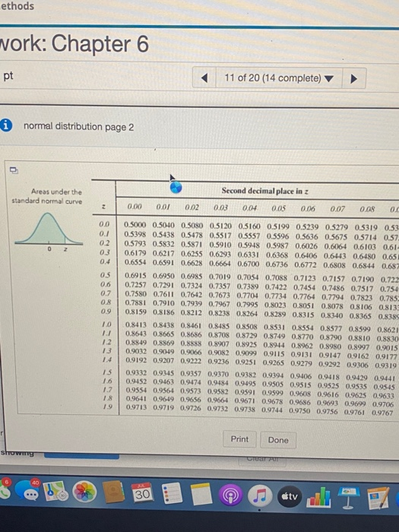This screenshot has width=399, height=532.
Task: Click the standard normal curve diagram
Action: (x=49, y=232)
